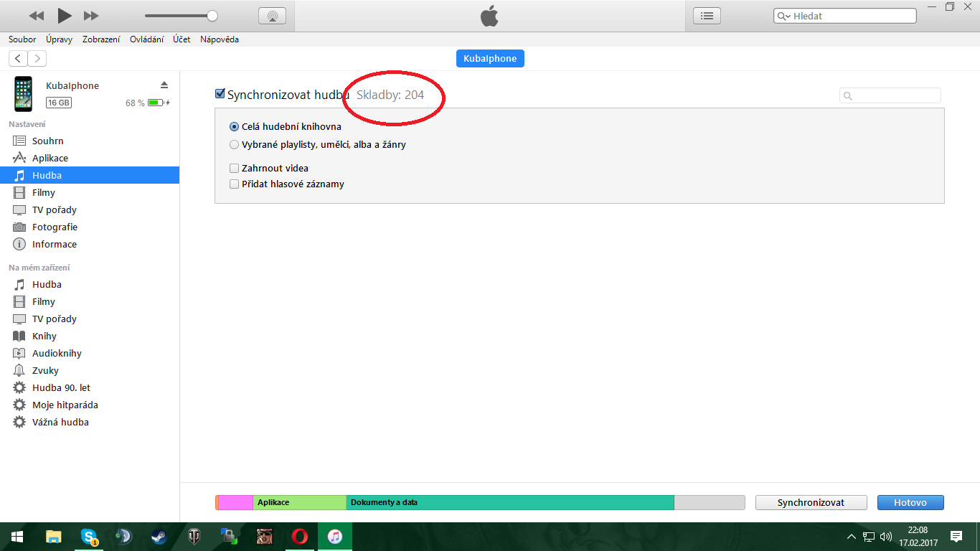Start playback with the play button
980x551 pixels.
pyautogui.click(x=65, y=15)
